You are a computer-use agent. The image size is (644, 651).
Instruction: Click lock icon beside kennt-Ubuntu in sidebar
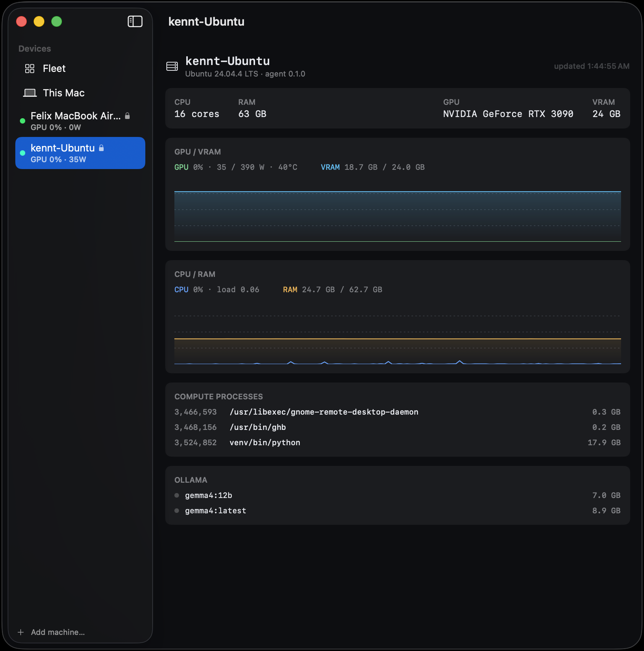coord(101,148)
